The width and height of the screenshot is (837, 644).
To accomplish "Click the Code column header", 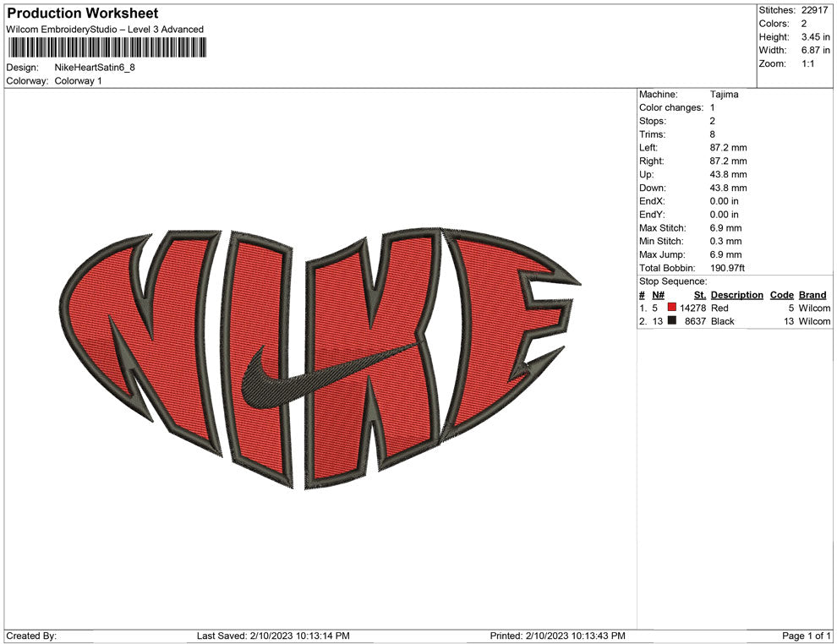I will pyautogui.click(x=781, y=294).
